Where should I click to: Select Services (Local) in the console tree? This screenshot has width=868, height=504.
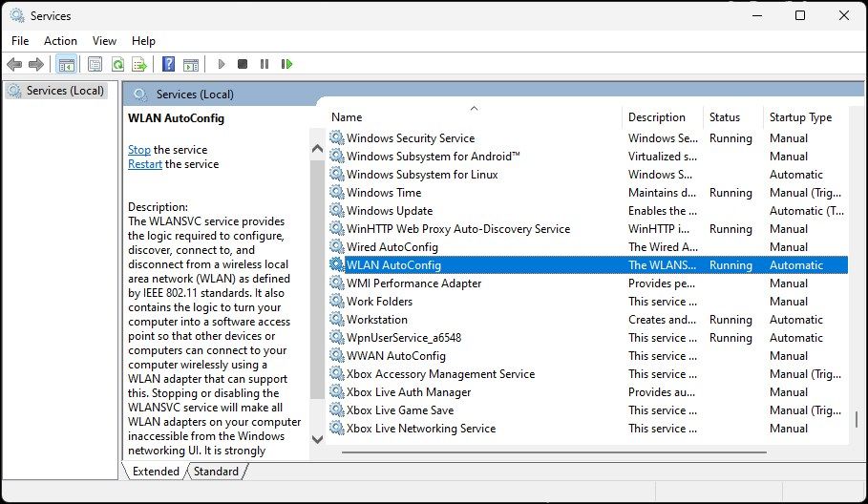pos(59,91)
